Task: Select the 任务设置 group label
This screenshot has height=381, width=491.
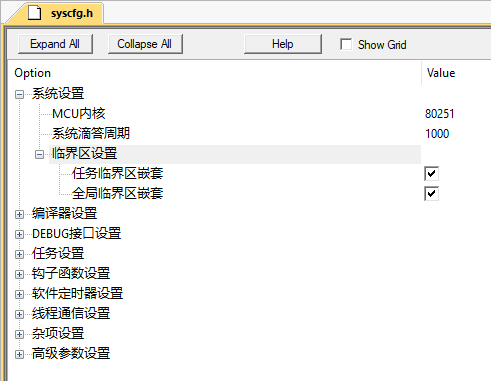Action: click(x=58, y=254)
